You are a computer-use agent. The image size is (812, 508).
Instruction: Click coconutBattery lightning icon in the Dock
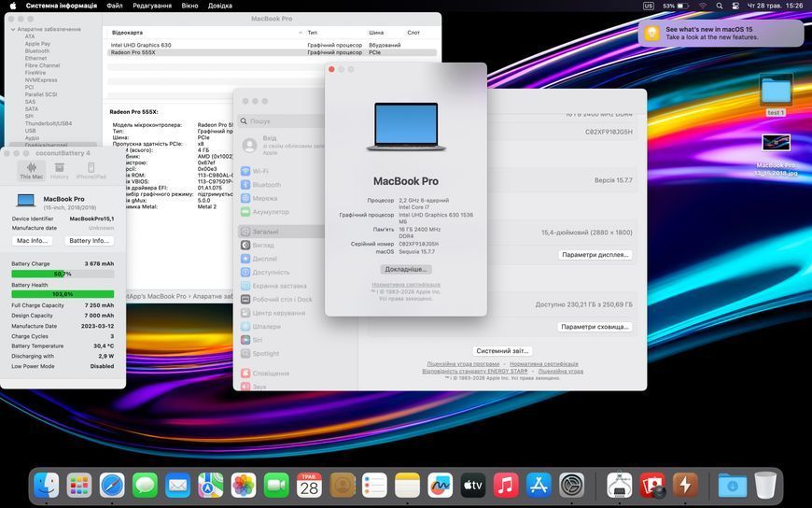coord(685,486)
